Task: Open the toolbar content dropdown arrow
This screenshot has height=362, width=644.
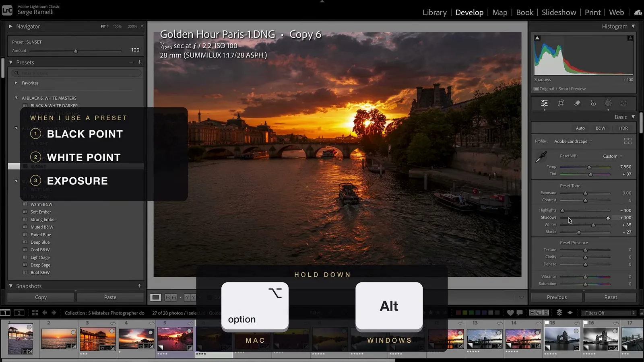Action: (522, 297)
